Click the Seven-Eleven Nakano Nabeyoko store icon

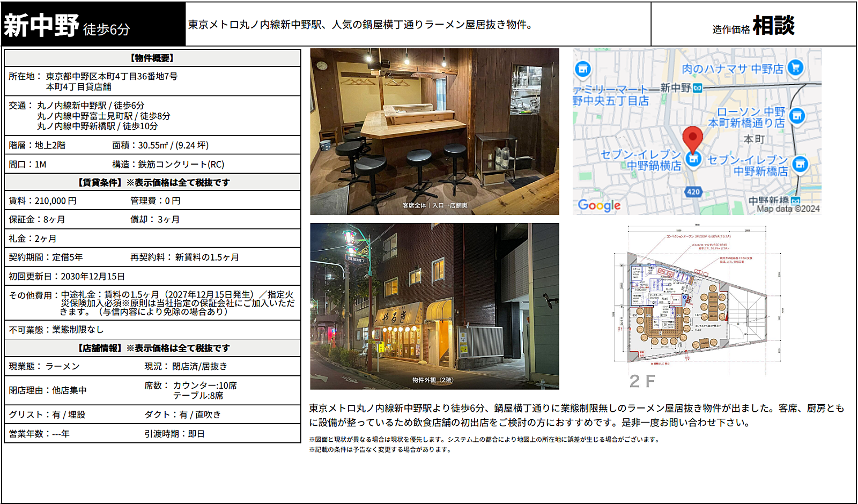pyautogui.click(x=693, y=159)
